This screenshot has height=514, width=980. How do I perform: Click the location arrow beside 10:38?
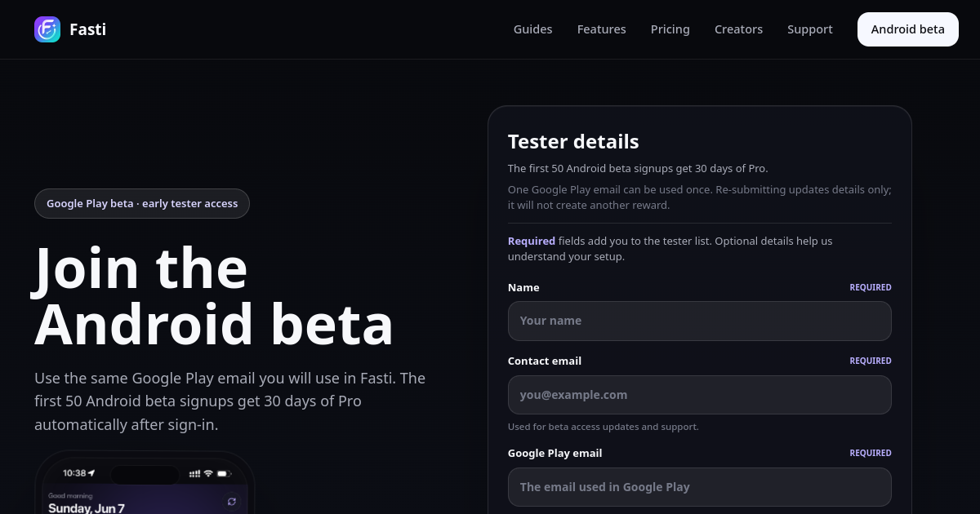(91, 473)
